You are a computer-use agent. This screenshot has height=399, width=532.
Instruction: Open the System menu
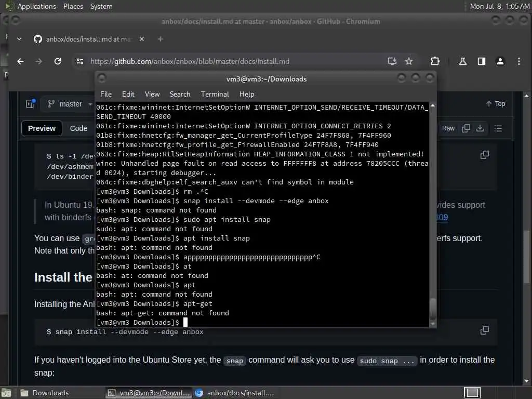[101, 6]
